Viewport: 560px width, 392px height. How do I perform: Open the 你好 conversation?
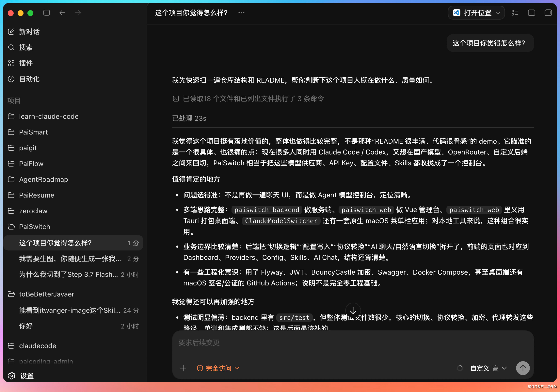coord(73,326)
